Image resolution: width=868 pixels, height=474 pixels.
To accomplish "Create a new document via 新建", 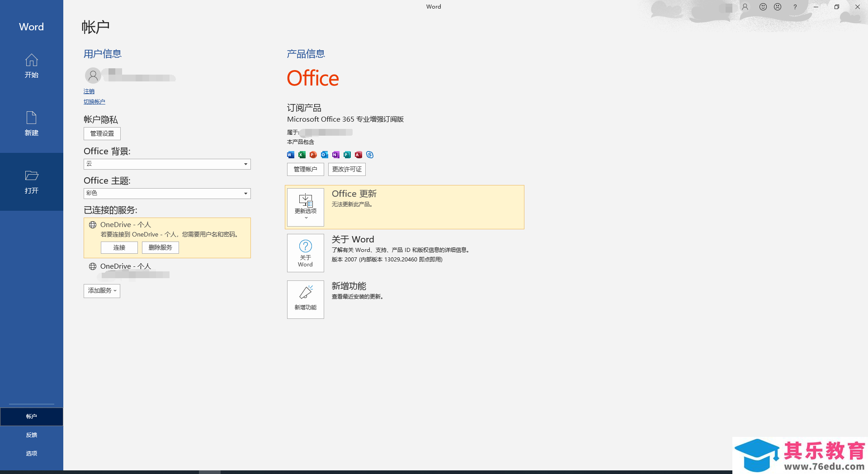I will pyautogui.click(x=31, y=124).
